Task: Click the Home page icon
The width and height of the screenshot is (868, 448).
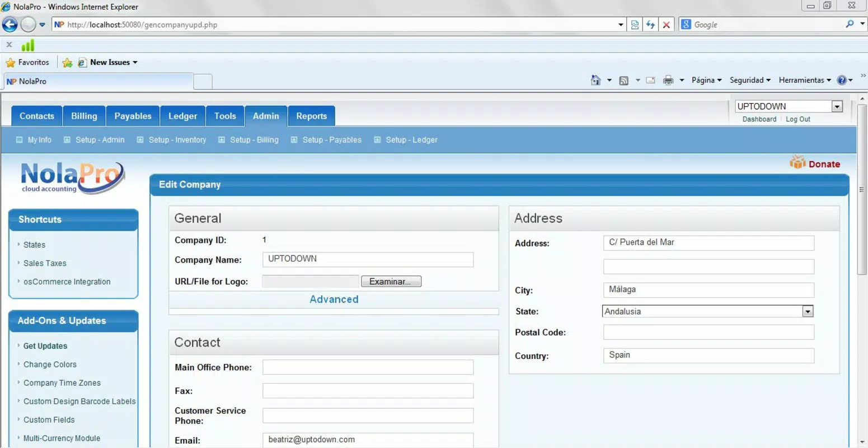Action: (595, 80)
